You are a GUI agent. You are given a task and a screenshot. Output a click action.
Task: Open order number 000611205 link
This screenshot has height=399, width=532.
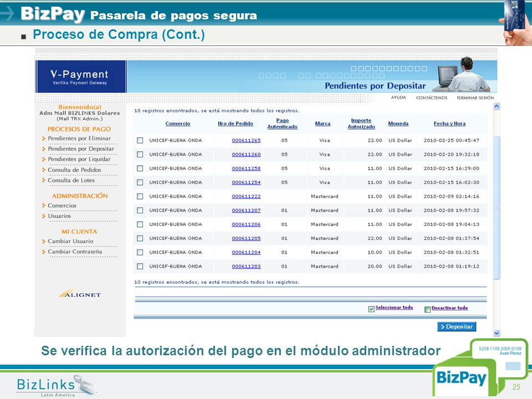[x=246, y=238]
